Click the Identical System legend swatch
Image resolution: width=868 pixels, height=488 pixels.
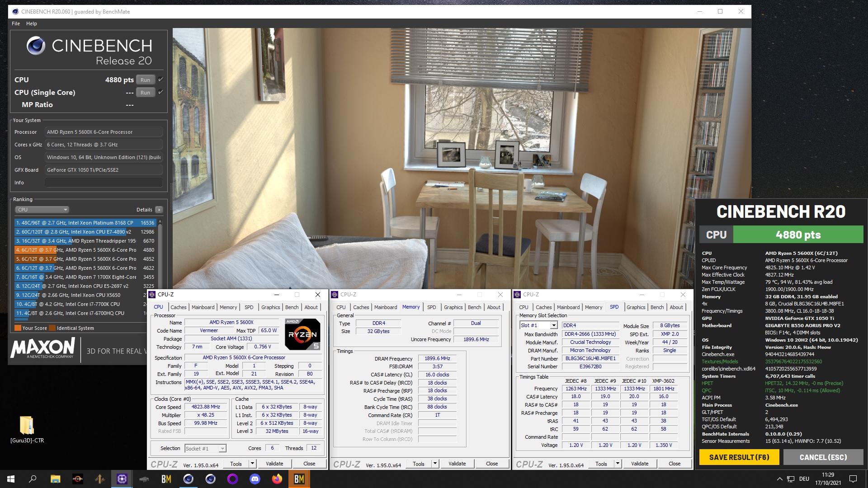pos(52,328)
